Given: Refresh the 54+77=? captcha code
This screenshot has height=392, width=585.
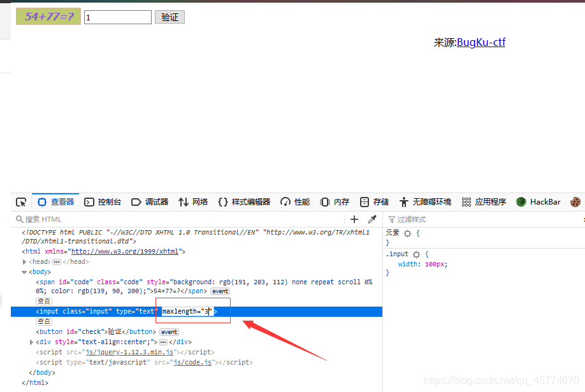Looking at the screenshot, I should [48, 17].
